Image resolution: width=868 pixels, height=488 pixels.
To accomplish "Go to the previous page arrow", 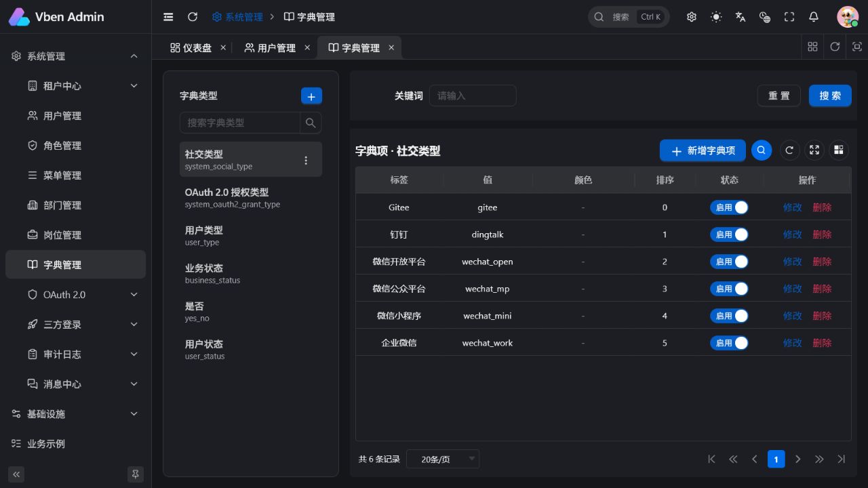I will [755, 459].
